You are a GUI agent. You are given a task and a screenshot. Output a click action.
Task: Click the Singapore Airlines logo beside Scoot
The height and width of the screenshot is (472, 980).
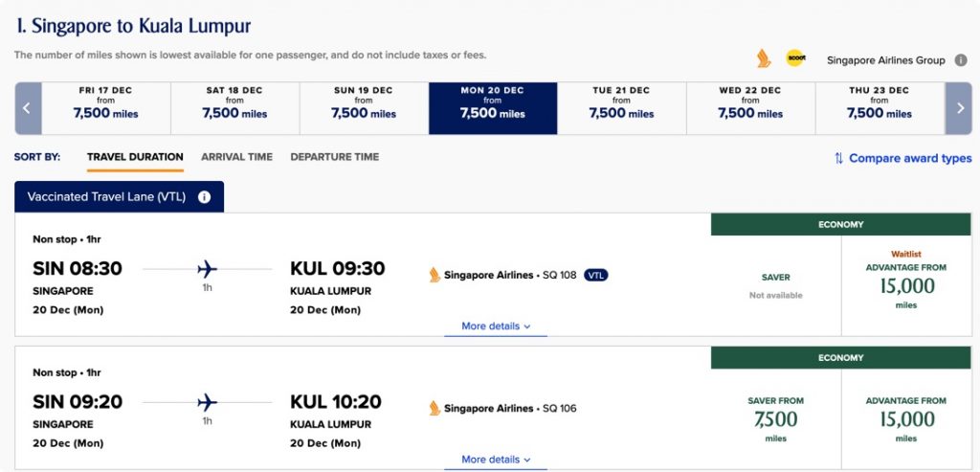point(763,58)
